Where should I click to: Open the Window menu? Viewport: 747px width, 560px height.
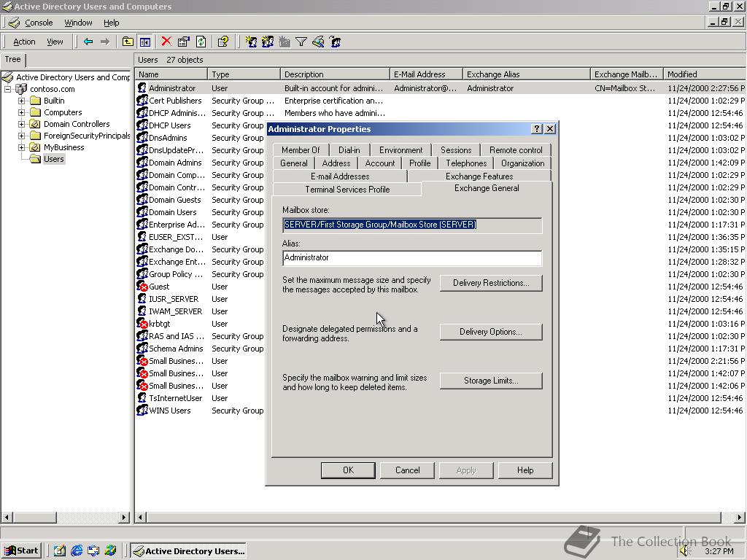(78, 23)
